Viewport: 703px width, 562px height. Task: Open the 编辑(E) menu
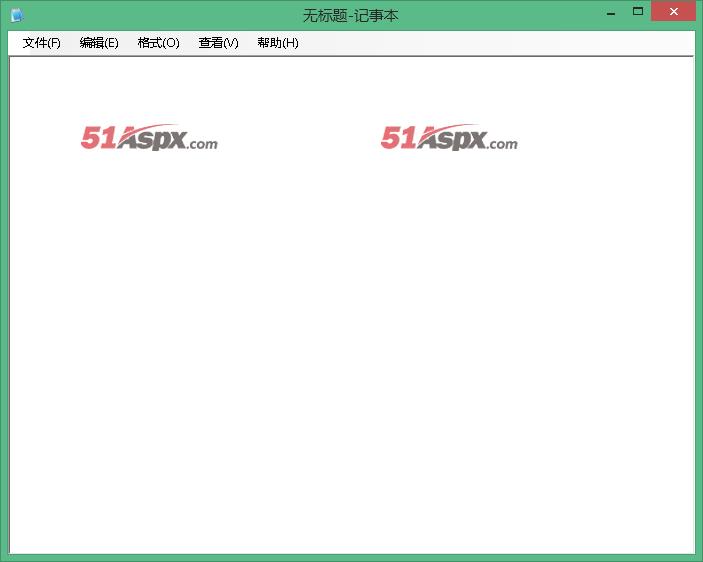coord(99,43)
